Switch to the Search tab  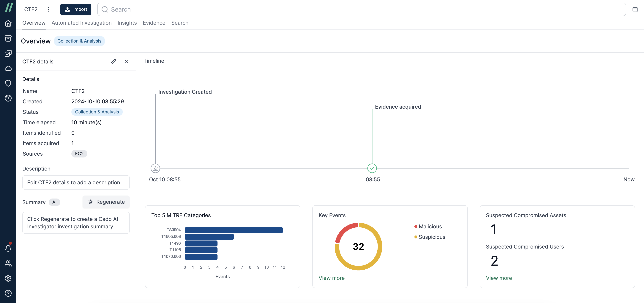[x=180, y=23]
